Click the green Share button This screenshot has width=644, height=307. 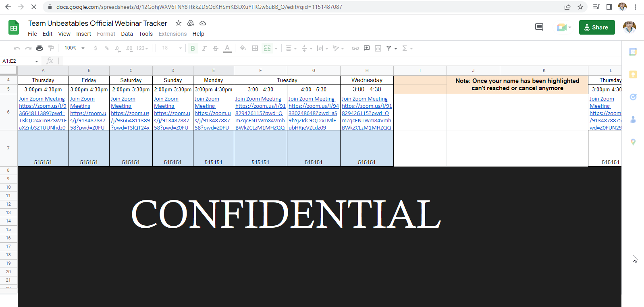597,27
